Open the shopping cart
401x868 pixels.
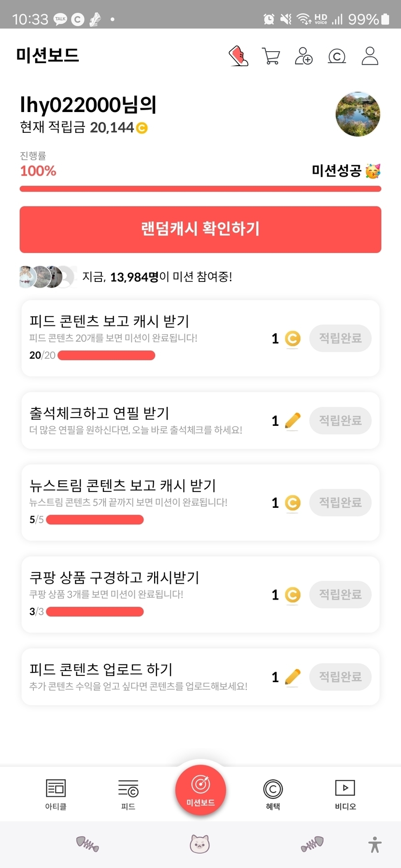pos(271,56)
